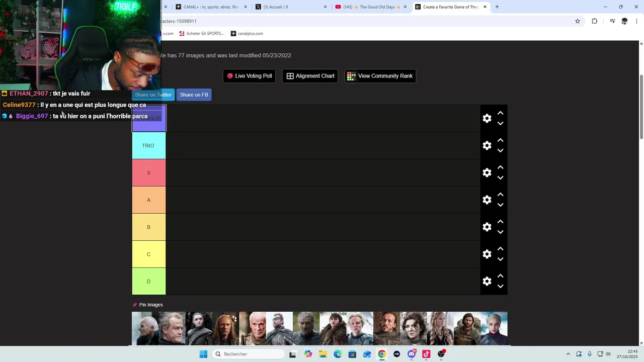Open OBS Studio from the taskbar
The width and height of the screenshot is (644, 362).
click(x=441, y=354)
